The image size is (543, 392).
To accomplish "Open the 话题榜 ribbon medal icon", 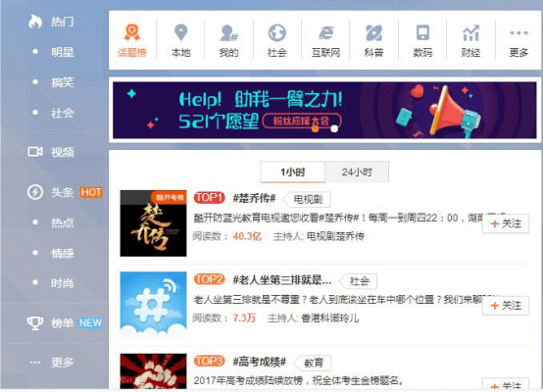I will [132, 33].
